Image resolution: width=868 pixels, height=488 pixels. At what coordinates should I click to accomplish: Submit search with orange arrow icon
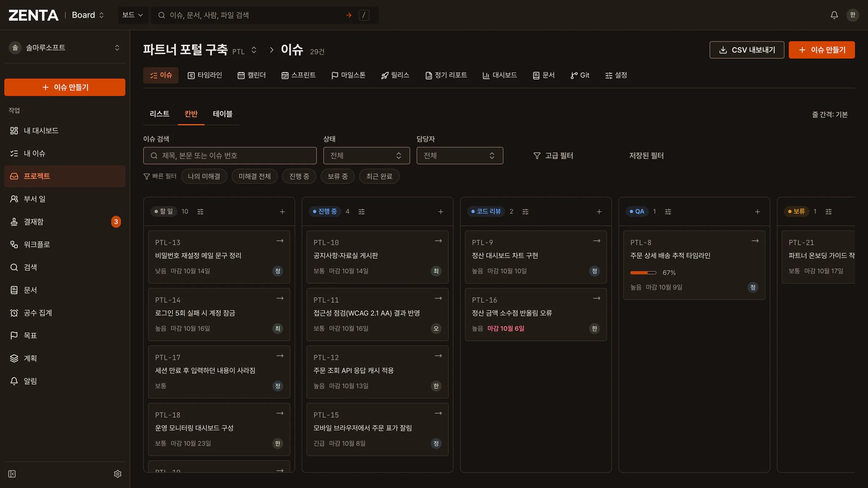[349, 15]
